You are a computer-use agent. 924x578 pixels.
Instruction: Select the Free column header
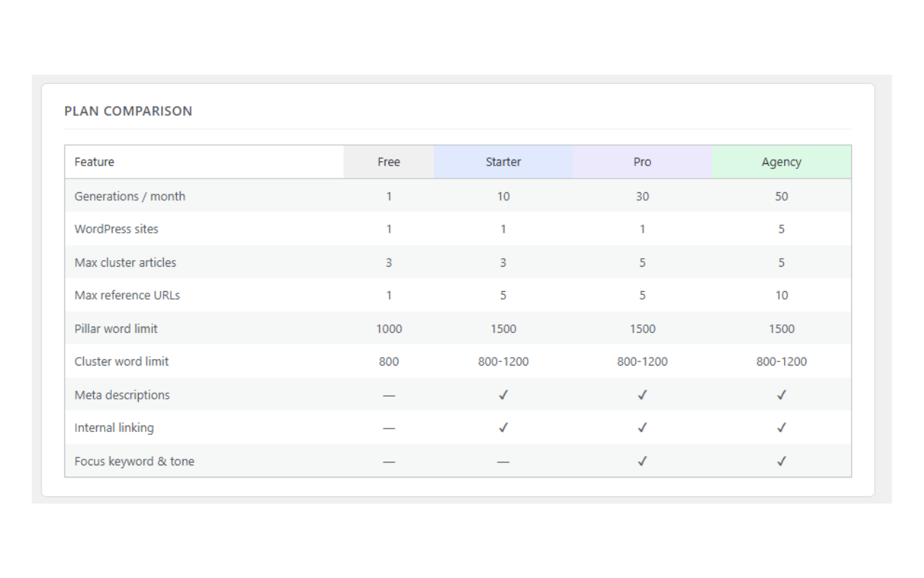(388, 161)
